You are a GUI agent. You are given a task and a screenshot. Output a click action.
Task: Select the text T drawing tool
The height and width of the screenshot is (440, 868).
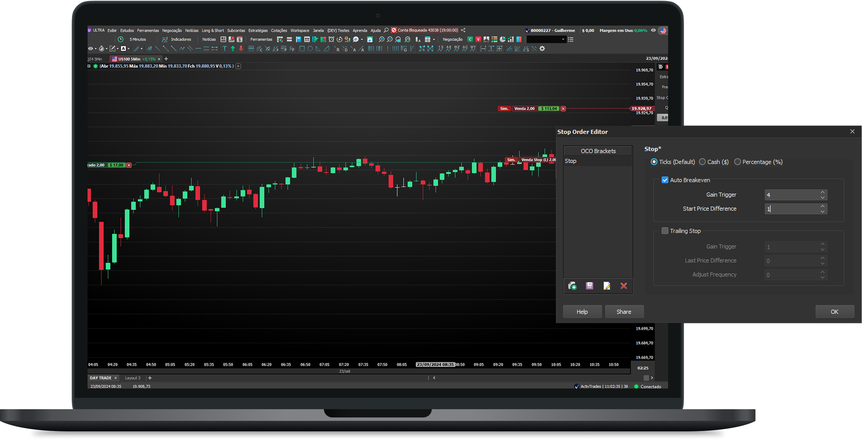(x=225, y=48)
